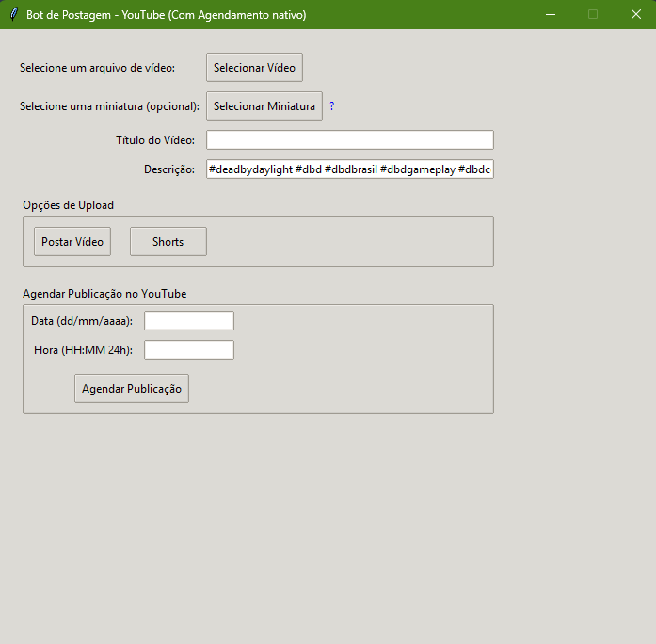Click the Agendar Publicação button
The height and width of the screenshot is (644, 656).
point(132,388)
